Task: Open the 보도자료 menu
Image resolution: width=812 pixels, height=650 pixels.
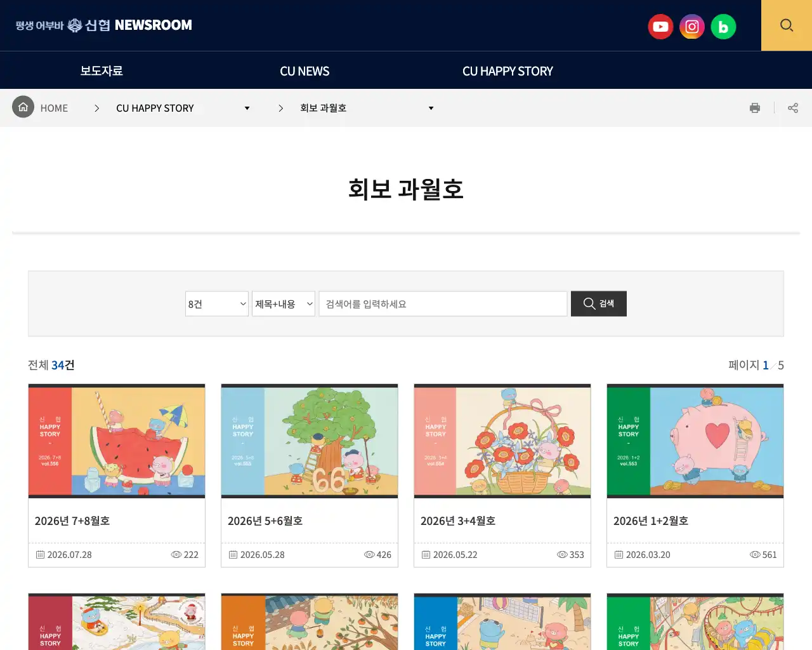Action: pos(101,70)
